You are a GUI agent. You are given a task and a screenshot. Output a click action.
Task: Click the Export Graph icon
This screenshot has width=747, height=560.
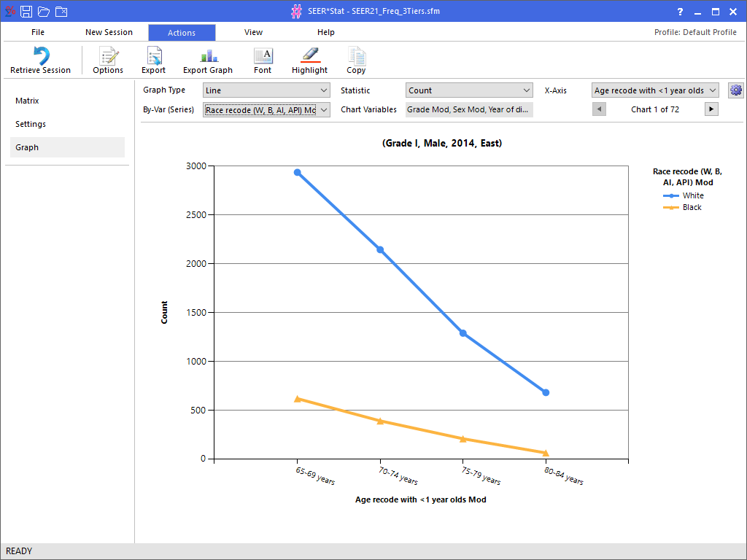208,57
